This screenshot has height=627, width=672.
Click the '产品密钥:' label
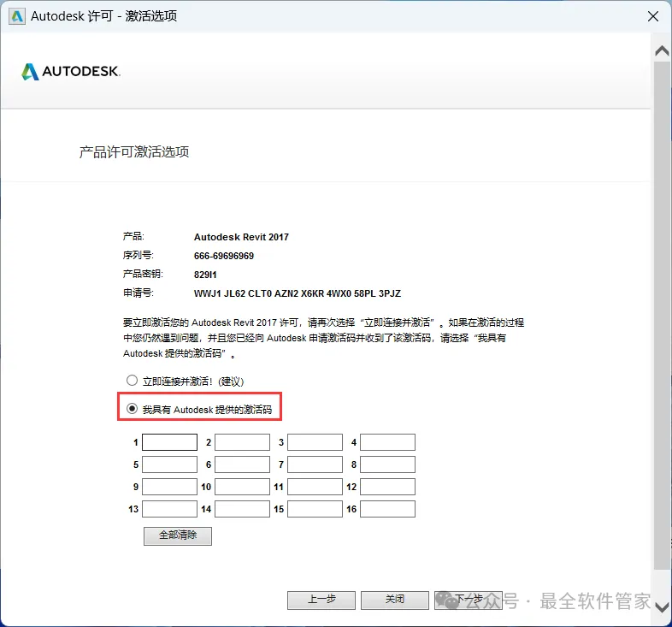pyautogui.click(x=143, y=274)
